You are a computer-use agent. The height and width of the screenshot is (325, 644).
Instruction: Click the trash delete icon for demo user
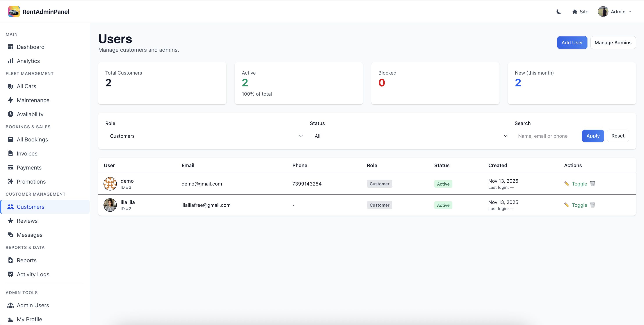pyautogui.click(x=592, y=184)
